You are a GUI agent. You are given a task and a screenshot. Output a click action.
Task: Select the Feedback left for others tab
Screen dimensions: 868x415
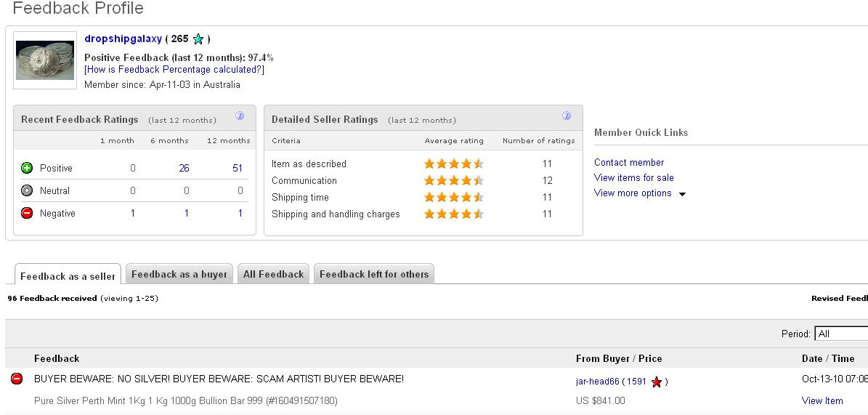[374, 274]
